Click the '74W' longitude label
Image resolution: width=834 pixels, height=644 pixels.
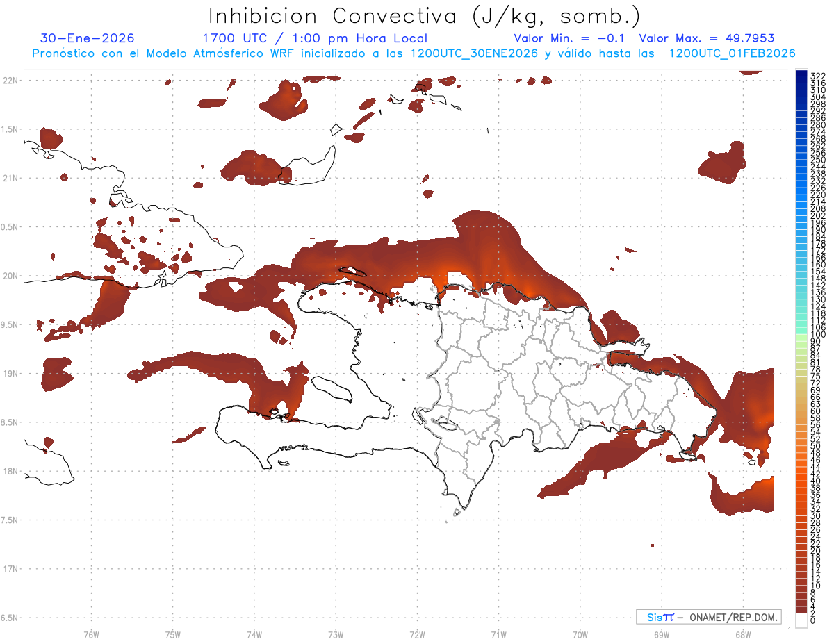(254, 634)
